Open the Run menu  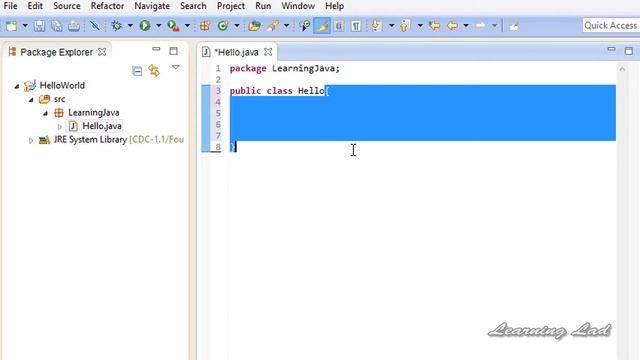tap(263, 6)
